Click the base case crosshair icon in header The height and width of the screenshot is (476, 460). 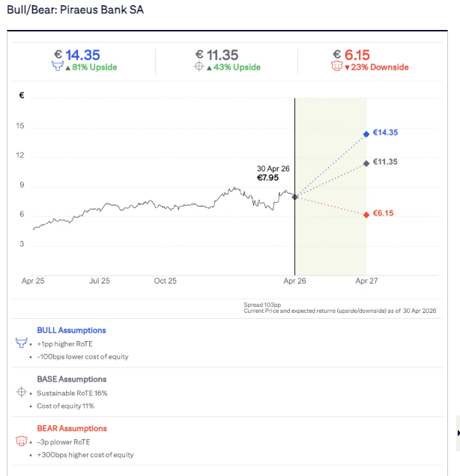click(199, 66)
